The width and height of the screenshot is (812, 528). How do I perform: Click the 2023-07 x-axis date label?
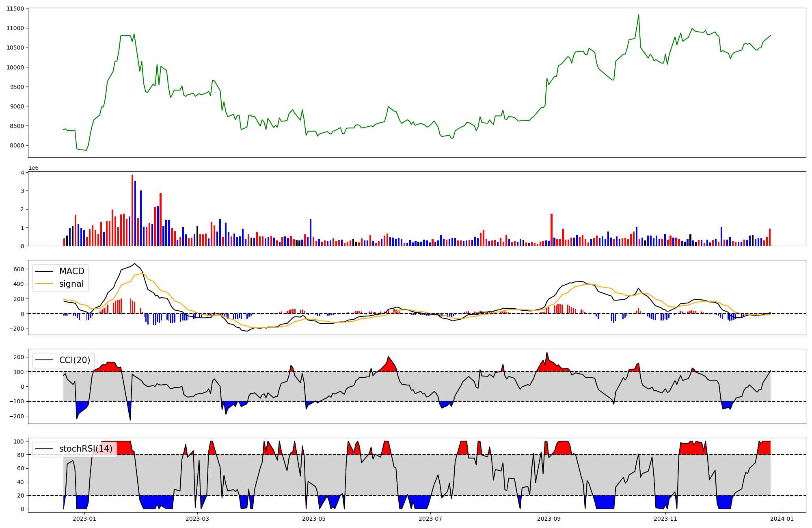(430, 519)
